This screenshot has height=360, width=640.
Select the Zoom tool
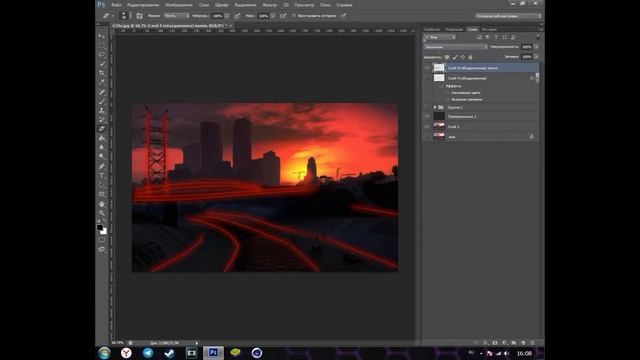(102, 213)
